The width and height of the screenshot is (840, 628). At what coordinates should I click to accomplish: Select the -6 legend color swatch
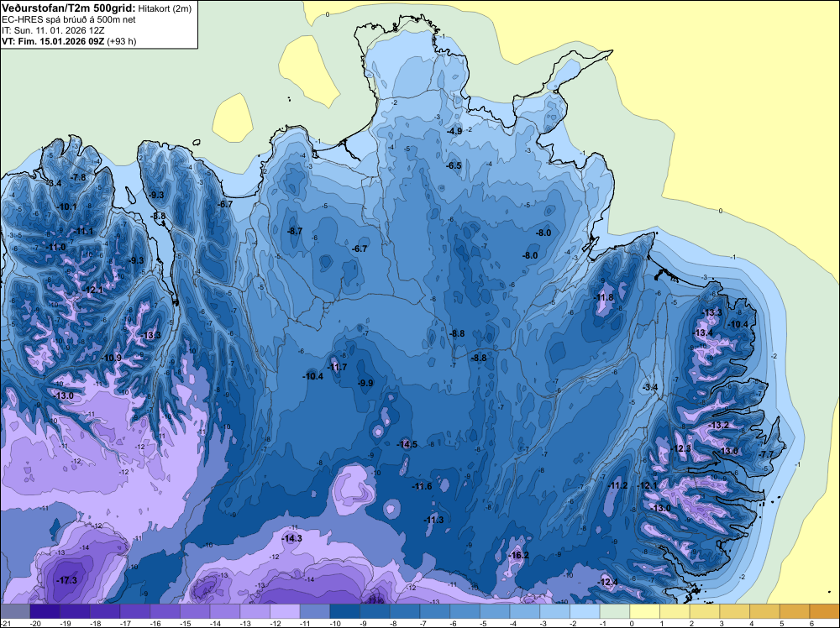pos(465,611)
